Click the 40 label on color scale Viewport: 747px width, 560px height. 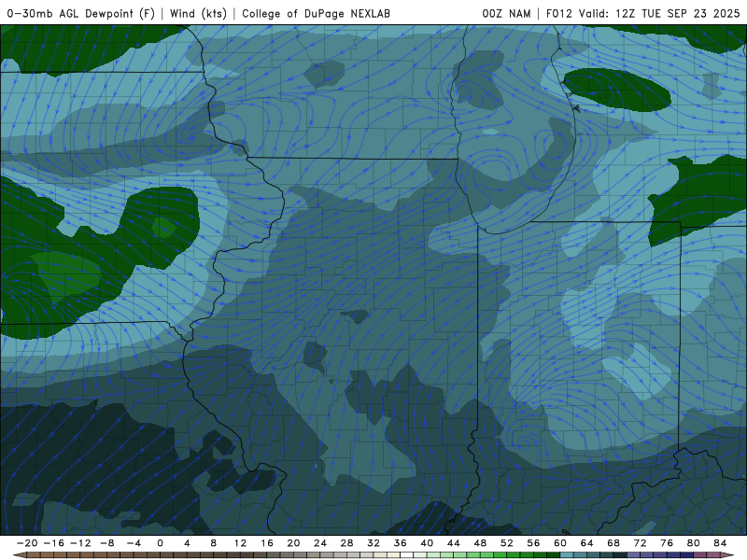pos(427,543)
